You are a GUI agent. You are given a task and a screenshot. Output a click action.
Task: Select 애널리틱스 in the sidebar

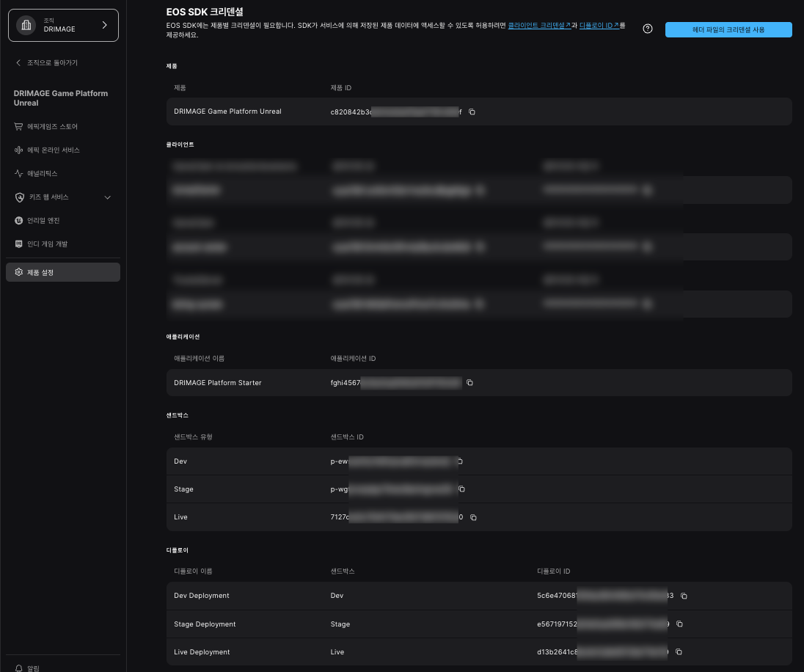click(x=42, y=174)
